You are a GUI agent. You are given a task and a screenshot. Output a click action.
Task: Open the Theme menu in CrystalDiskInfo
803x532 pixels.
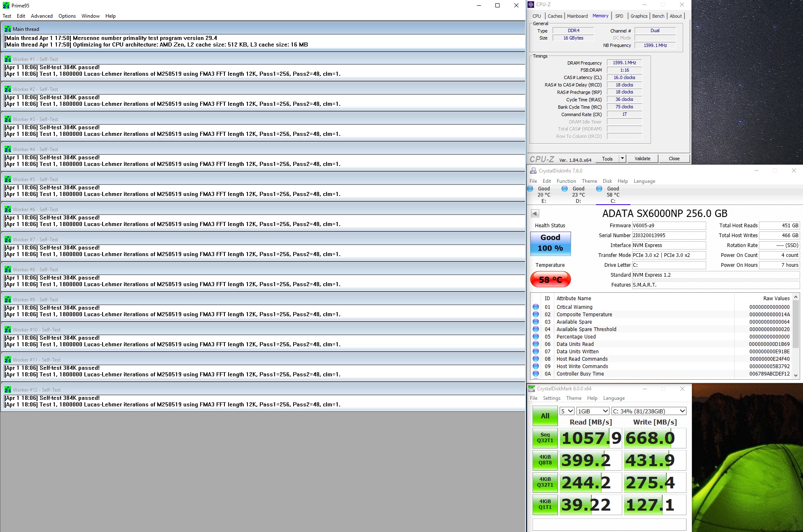click(589, 181)
